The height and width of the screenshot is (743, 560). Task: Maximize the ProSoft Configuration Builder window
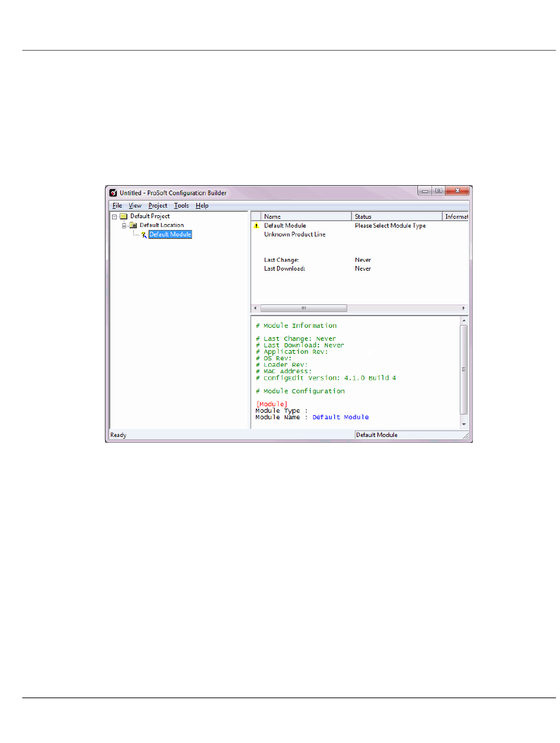(439, 191)
